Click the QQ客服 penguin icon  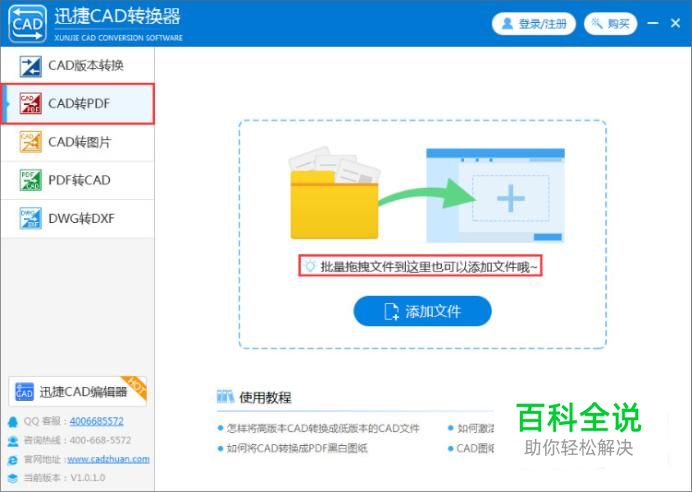(x=13, y=422)
